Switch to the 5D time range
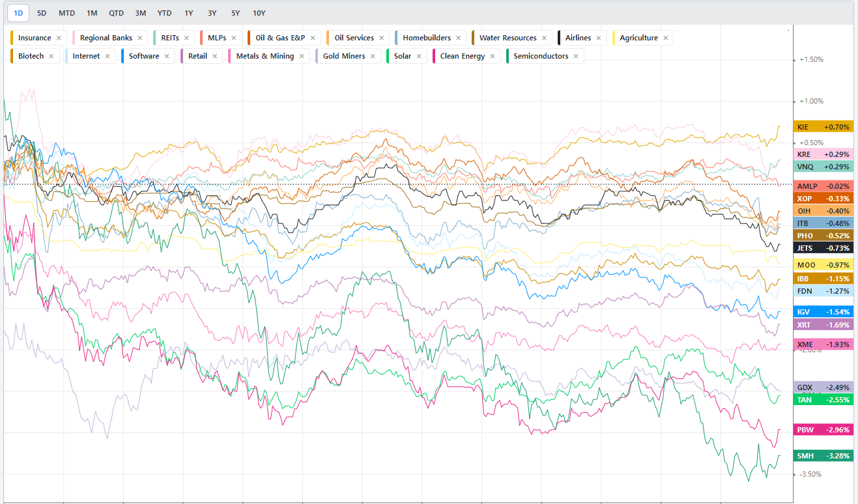 (x=42, y=13)
